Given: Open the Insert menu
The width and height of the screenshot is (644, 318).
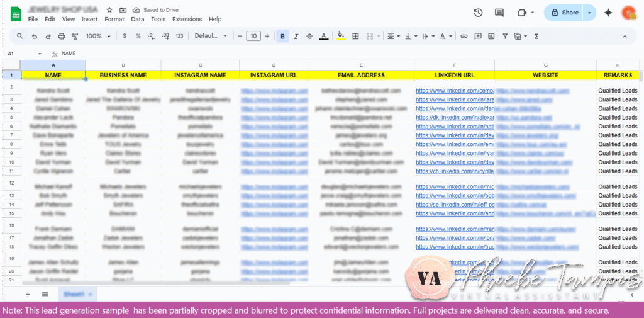Looking at the screenshot, I should 89,19.
